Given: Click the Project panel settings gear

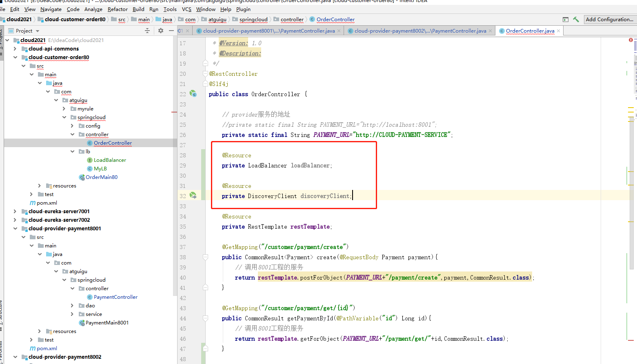Looking at the screenshot, I should [161, 31].
